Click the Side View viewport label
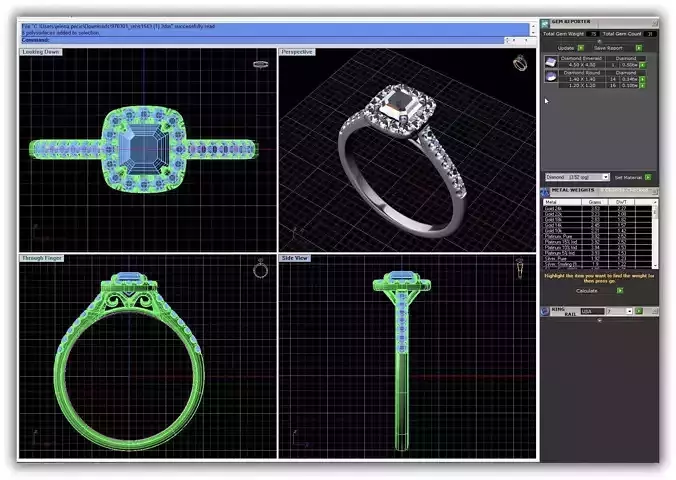This screenshot has width=676, height=480. point(294,258)
